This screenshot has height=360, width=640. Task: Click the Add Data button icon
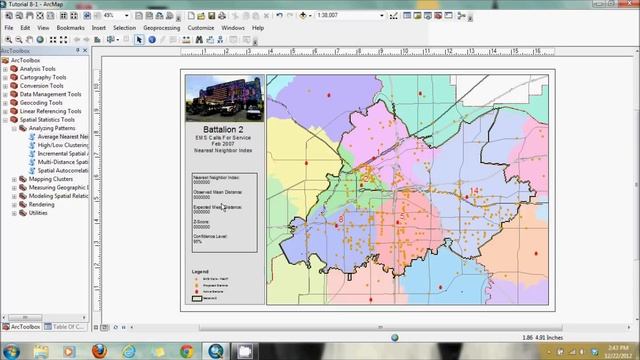(303, 16)
